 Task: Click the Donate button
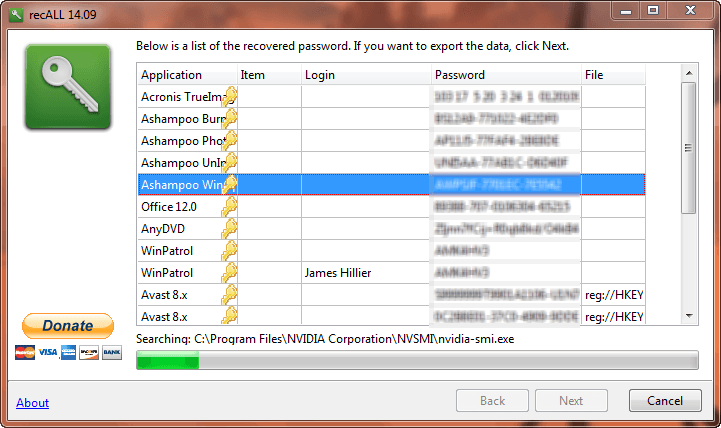[68, 326]
